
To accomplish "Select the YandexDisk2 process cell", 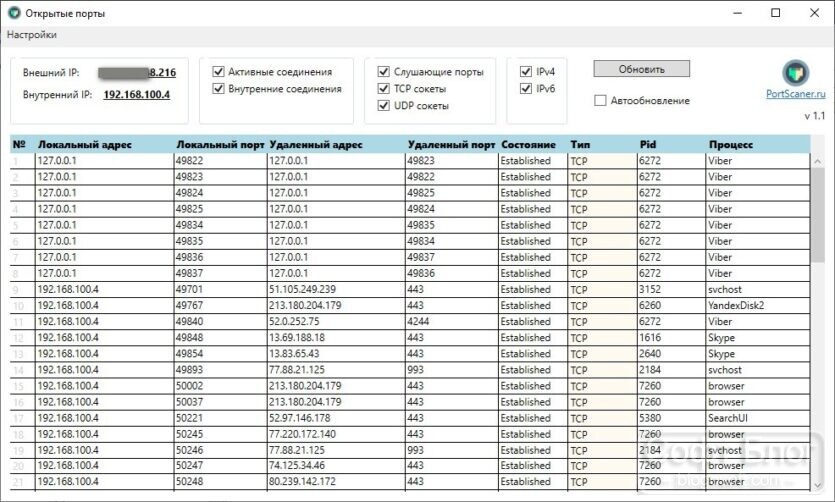I will [758, 306].
